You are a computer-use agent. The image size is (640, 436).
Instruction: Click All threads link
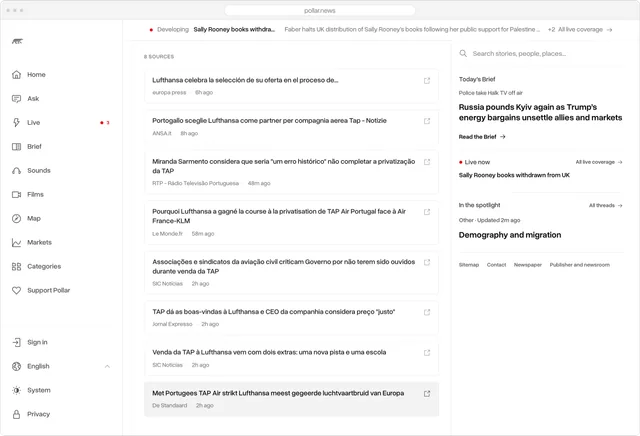(x=605, y=205)
